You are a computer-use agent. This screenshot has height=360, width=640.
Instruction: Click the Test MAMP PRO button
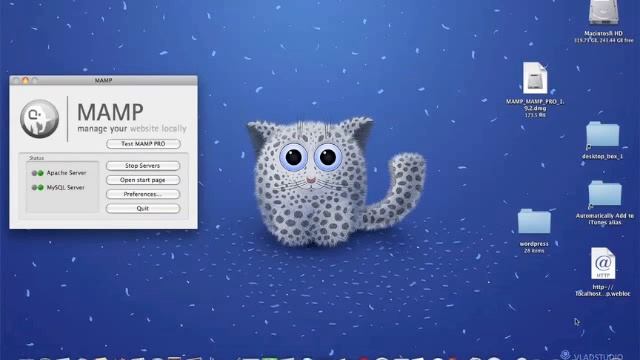pos(143,144)
